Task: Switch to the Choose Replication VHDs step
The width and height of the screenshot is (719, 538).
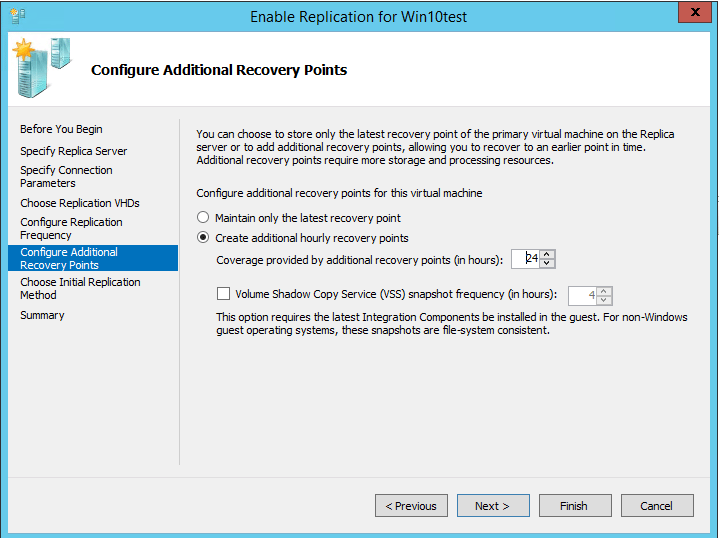Action: (80, 203)
